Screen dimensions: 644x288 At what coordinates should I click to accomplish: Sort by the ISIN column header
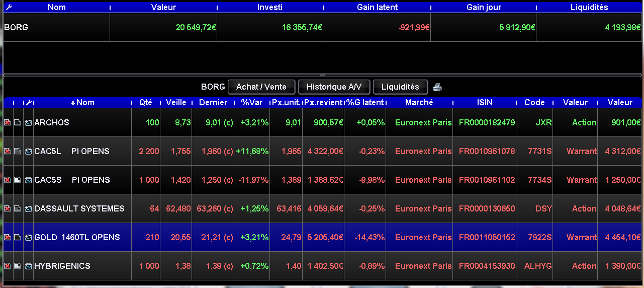[x=485, y=102]
